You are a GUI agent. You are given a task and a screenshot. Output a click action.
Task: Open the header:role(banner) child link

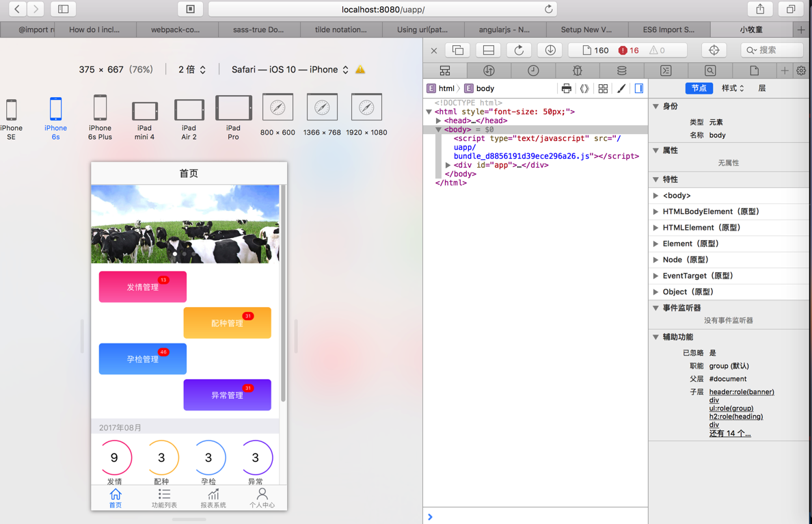pos(742,392)
